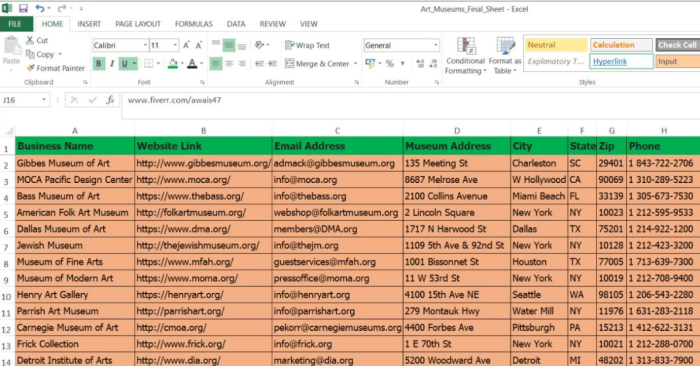Increase font size with the large A

point(187,45)
